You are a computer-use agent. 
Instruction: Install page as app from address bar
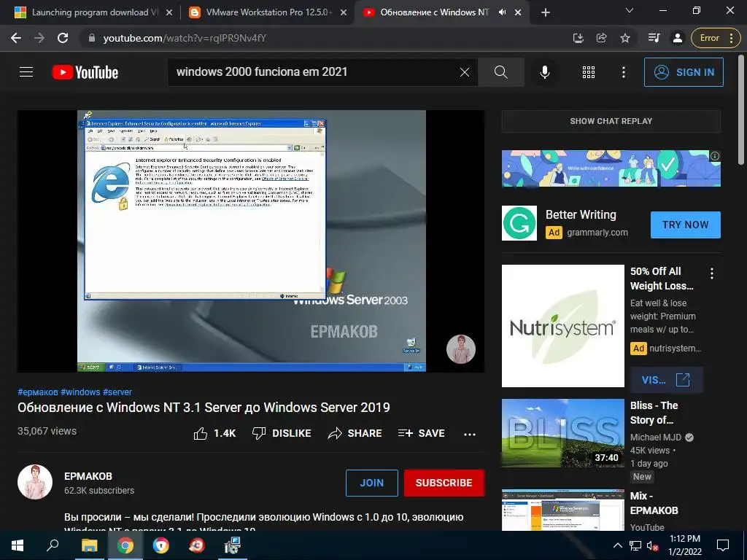coord(578,38)
